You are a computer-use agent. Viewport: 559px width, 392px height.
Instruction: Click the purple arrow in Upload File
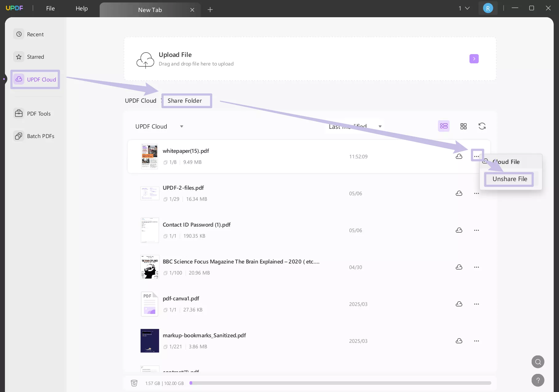click(474, 59)
